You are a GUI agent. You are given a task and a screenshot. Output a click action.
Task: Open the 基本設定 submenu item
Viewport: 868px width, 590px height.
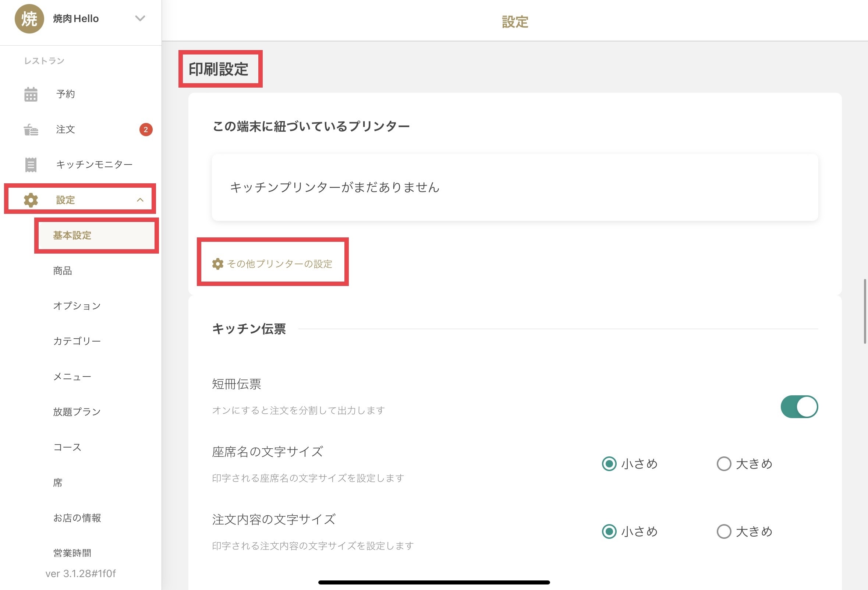(72, 236)
